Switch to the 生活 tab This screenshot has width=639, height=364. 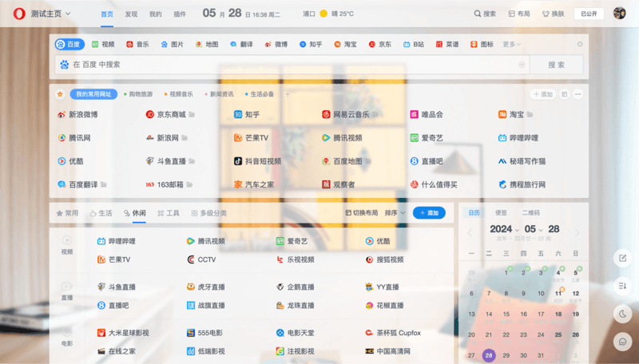click(x=101, y=213)
